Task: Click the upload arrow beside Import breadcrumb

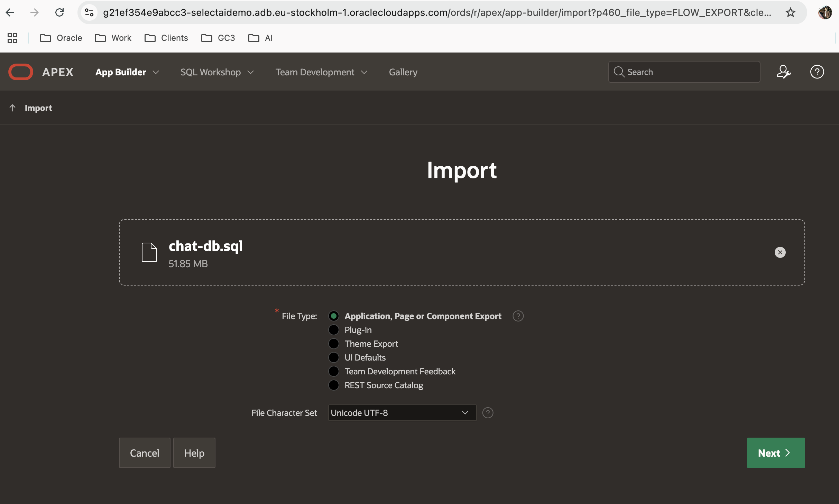Action: [13, 108]
